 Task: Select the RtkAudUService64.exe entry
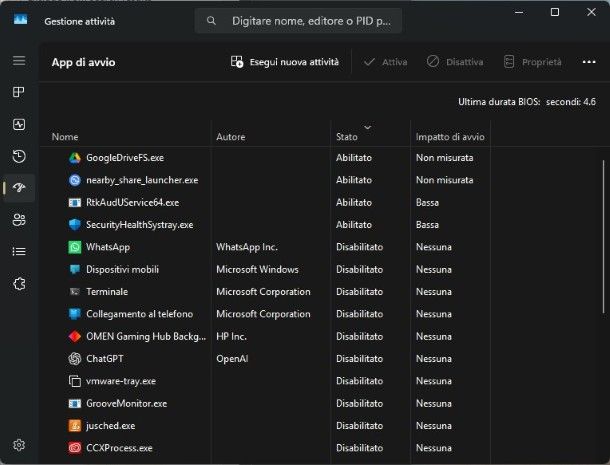point(133,203)
